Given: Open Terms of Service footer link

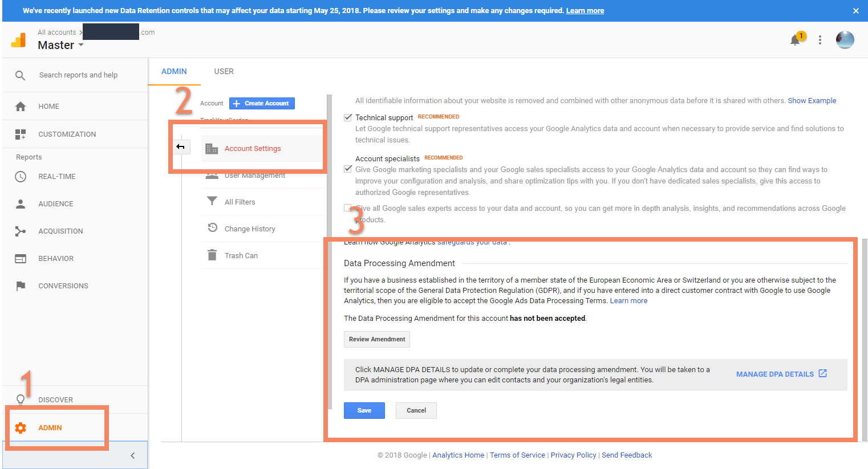Looking at the screenshot, I should (x=517, y=455).
